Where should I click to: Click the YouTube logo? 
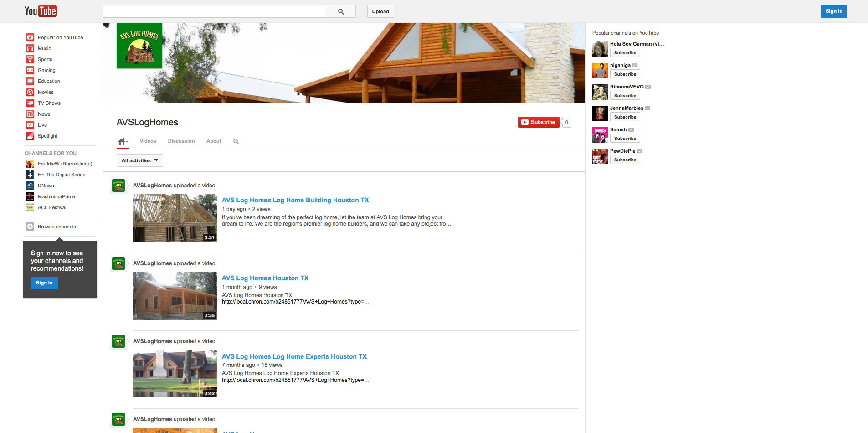pos(41,11)
